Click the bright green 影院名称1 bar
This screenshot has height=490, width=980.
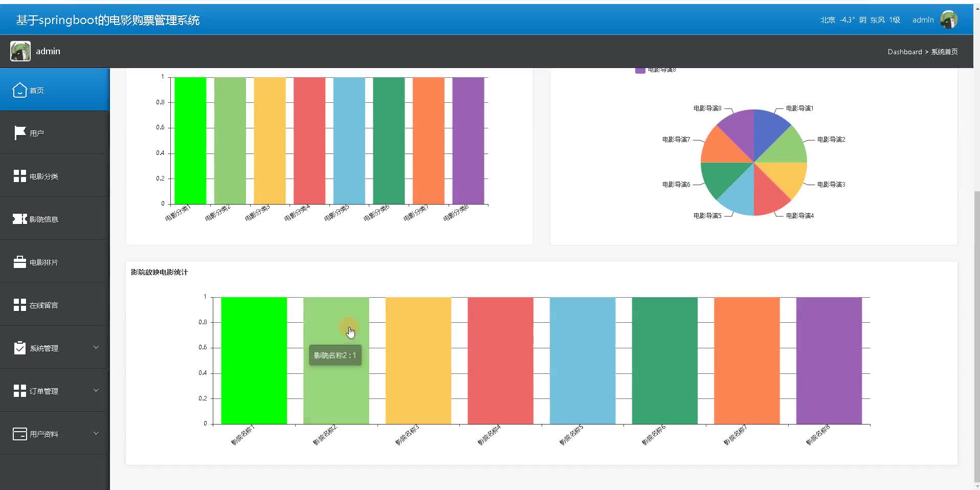click(254, 361)
